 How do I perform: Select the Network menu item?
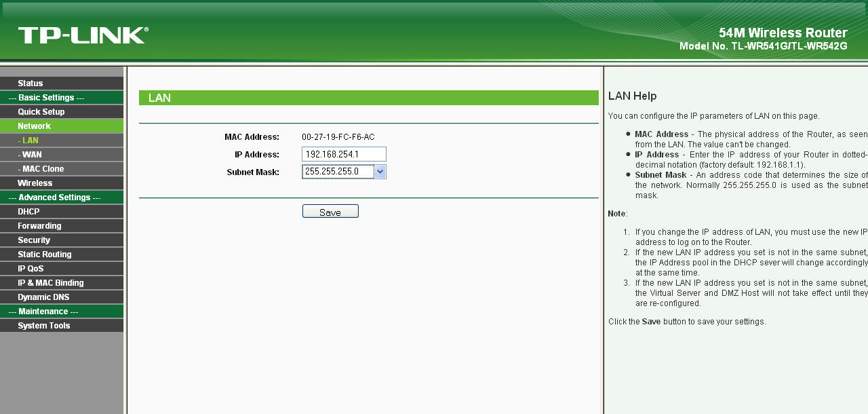point(34,126)
